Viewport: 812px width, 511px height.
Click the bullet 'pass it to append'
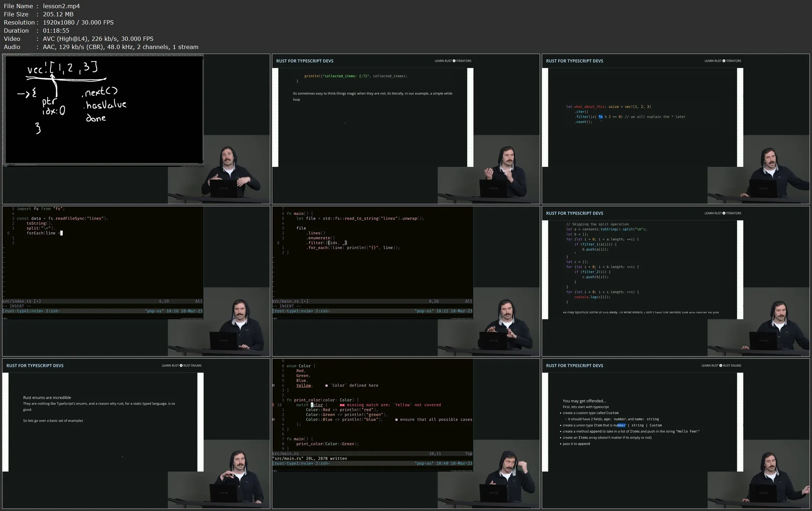[x=576, y=444]
